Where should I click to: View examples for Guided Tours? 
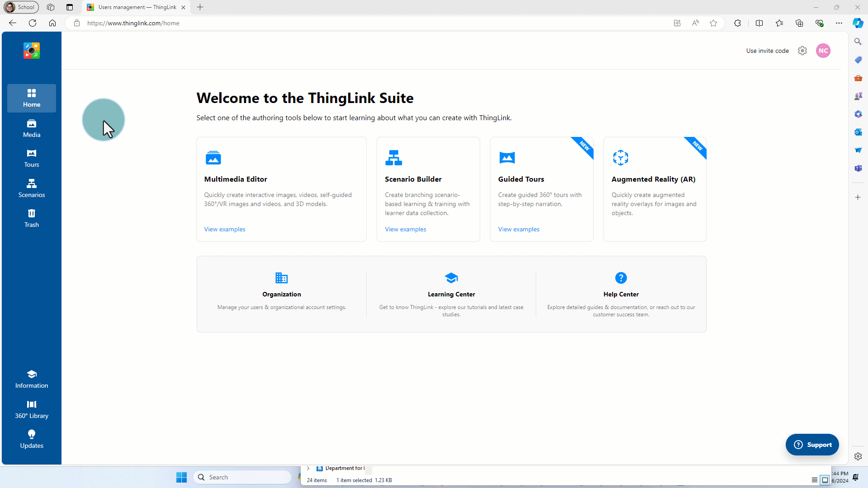tap(519, 229)
